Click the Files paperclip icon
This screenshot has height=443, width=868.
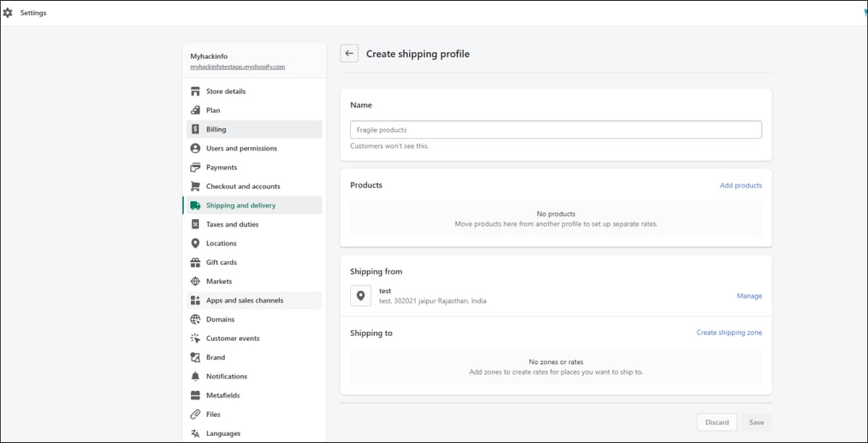tap(195, 414)
